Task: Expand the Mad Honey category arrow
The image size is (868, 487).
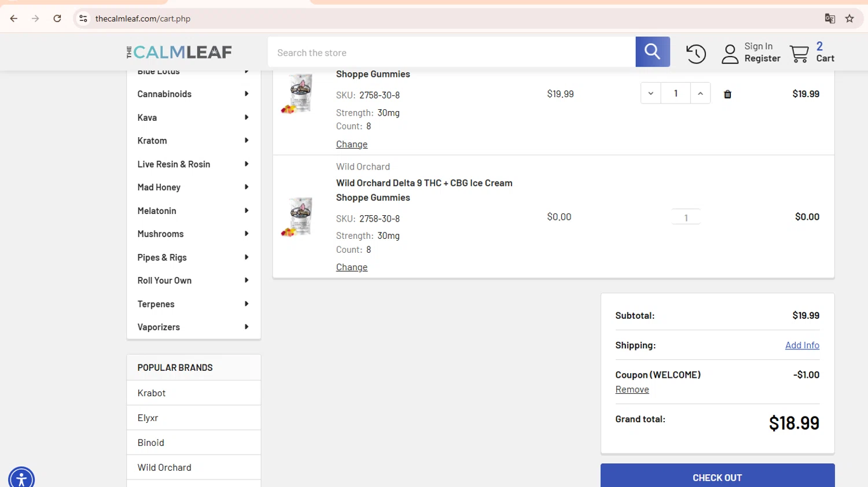Action: [x=247, y=187]
